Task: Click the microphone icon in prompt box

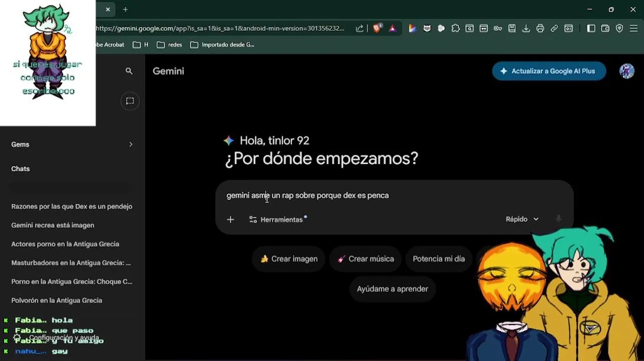Action: (558, 219)
